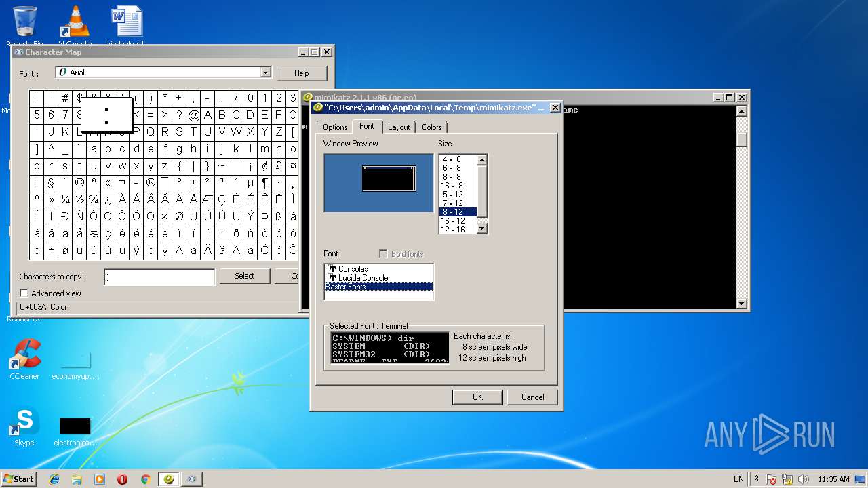Select the 8 x 12 font size

pyautogui.click(x=458, y=212)
